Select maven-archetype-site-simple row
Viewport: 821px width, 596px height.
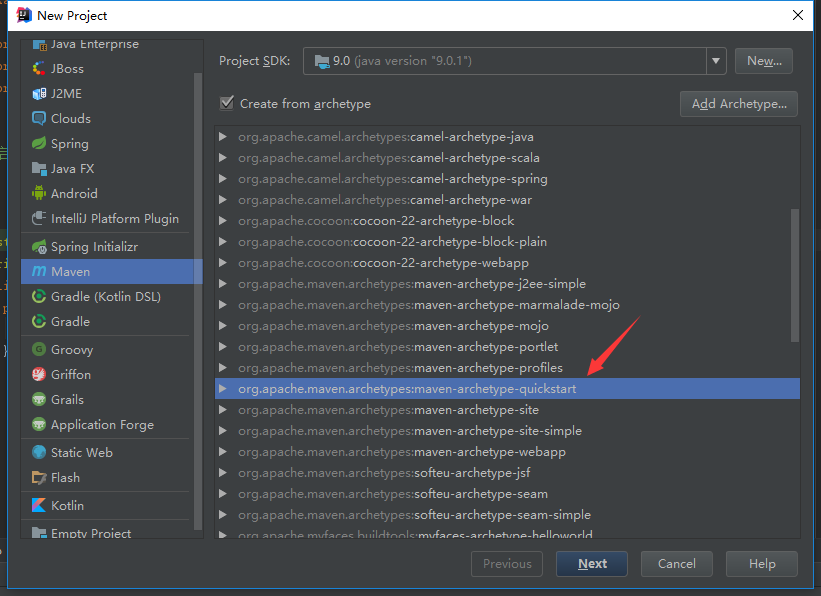[x=507, y=431]
